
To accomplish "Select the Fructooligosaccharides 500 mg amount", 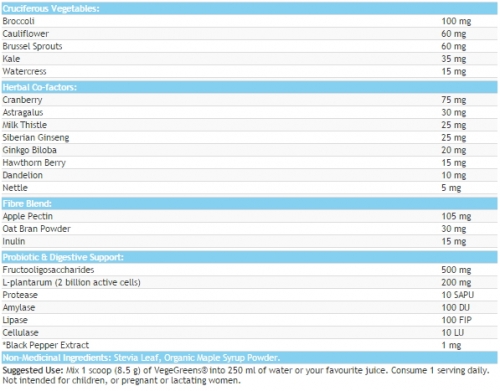I will [x=456, y=270].
